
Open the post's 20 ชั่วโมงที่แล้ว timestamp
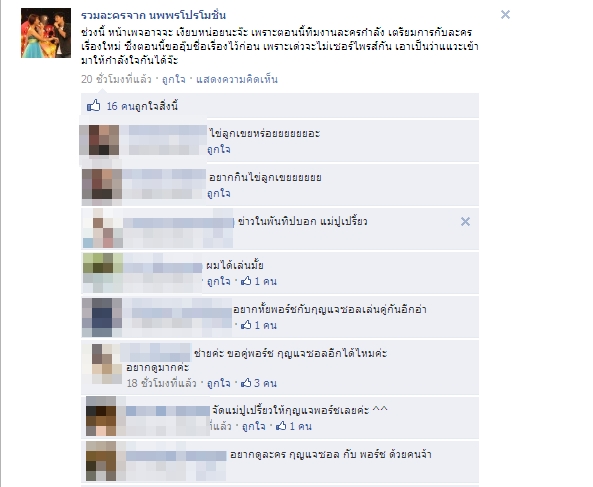[x=116, y=79]
